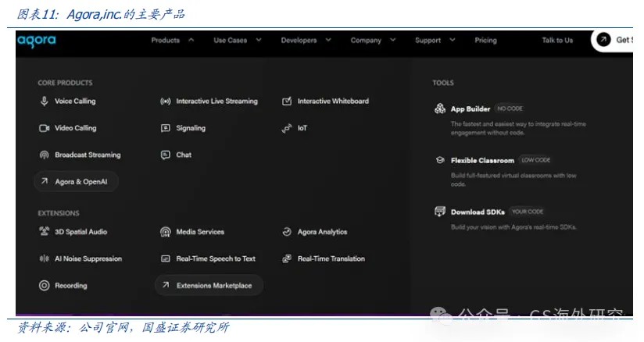Select the IoT product link

click(302, 128)
